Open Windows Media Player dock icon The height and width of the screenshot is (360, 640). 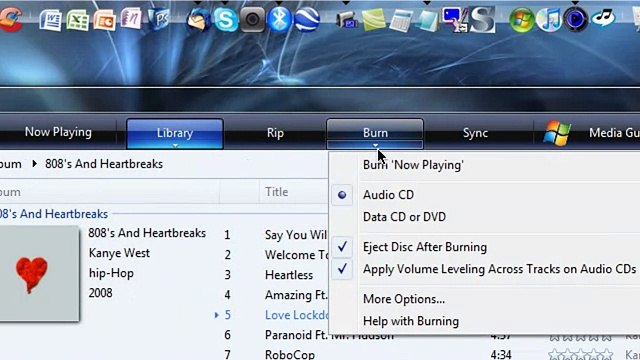tap(576, 19)
